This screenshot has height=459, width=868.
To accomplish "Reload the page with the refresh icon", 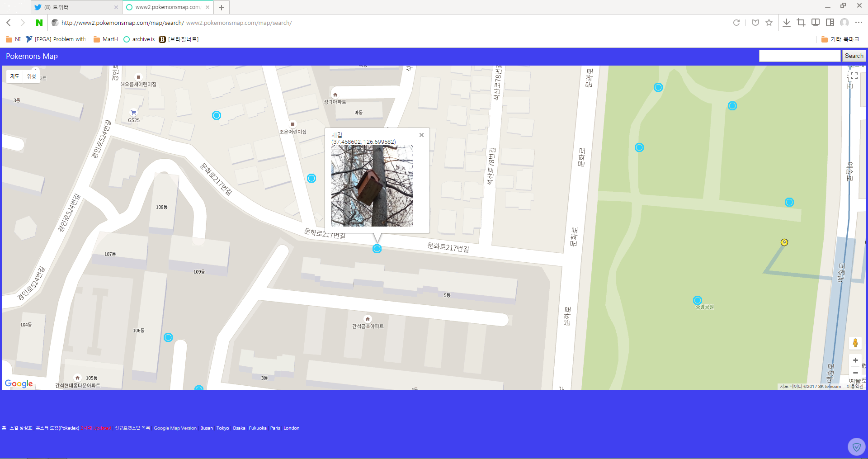I will point(736,23).
